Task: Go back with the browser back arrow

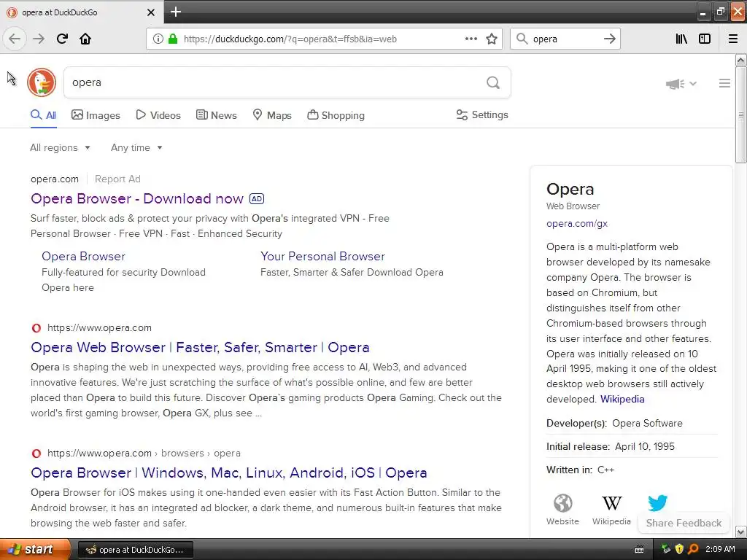Action: coord(15,39)
